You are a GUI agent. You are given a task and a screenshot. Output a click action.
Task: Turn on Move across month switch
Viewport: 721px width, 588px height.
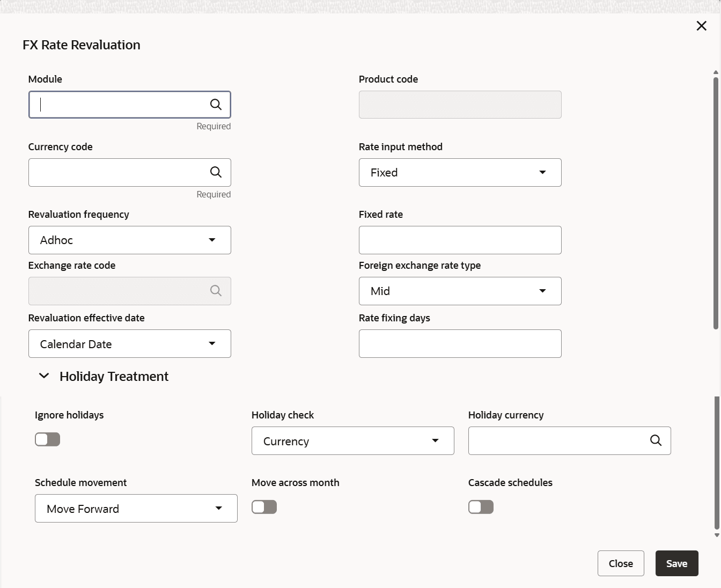(x=264, y=507)
